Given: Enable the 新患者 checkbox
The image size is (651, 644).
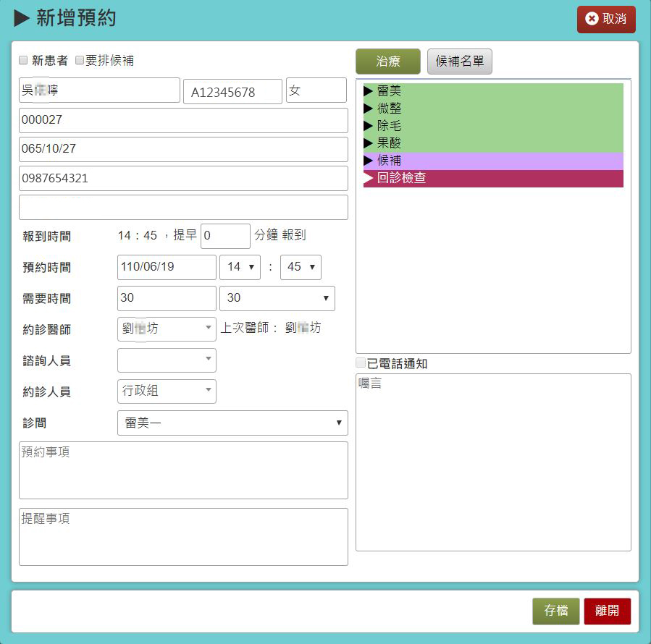Looking at the screenshot, I should 24,61.
